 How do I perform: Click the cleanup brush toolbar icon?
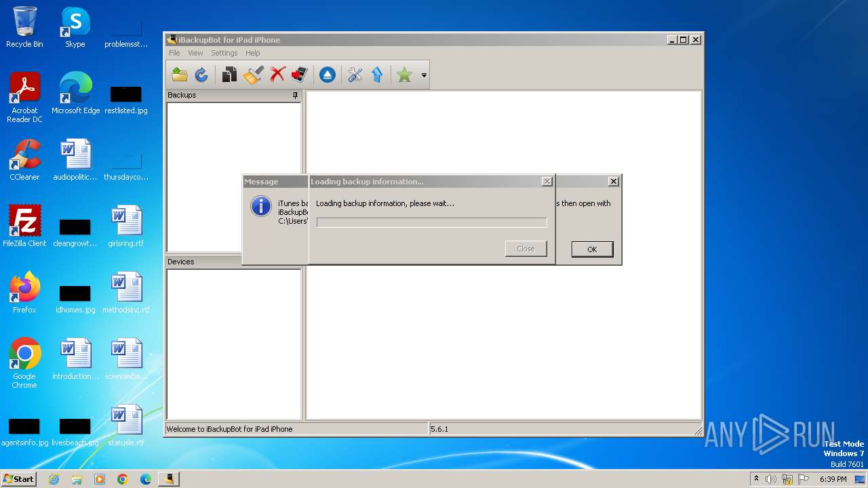coord(253,75)
